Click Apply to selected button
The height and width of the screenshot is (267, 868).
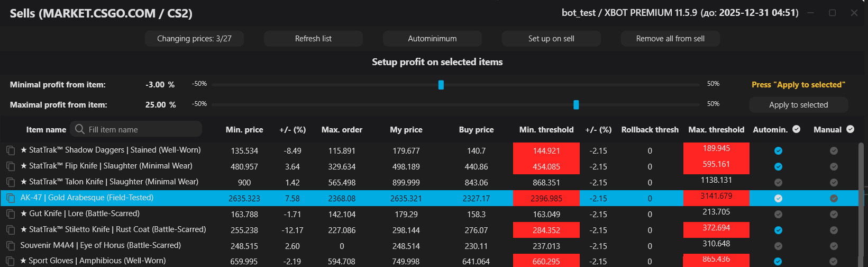point(798,105)
